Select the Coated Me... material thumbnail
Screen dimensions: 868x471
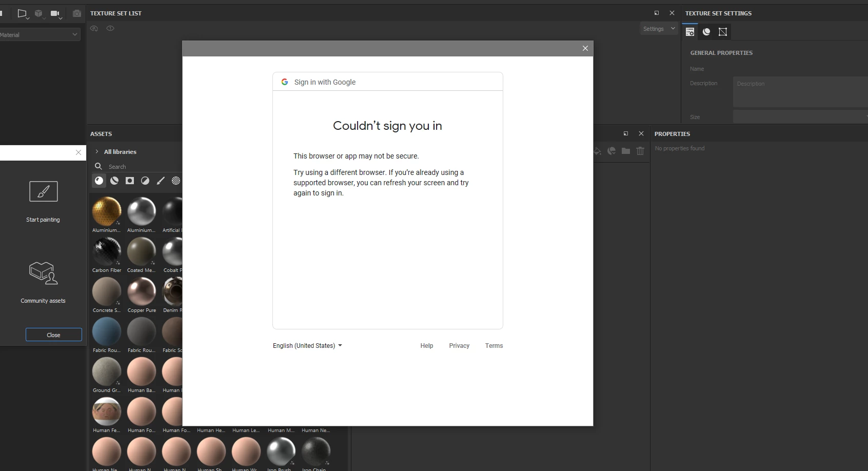pyautogui.click(x=142, y=251)
